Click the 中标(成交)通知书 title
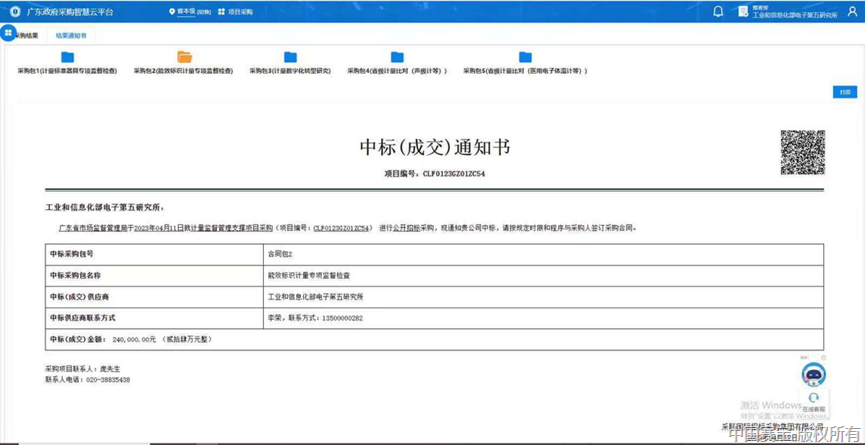 coord(435,148)
